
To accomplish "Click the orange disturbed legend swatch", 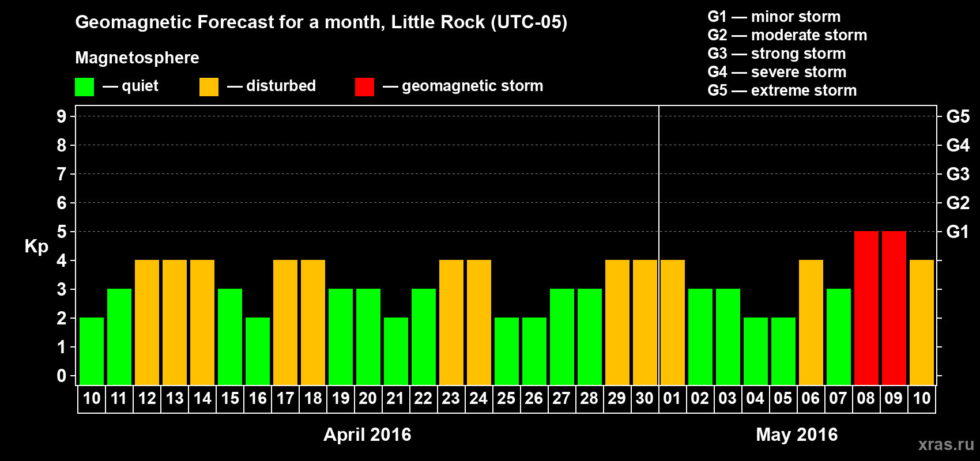I will (209, 87).
